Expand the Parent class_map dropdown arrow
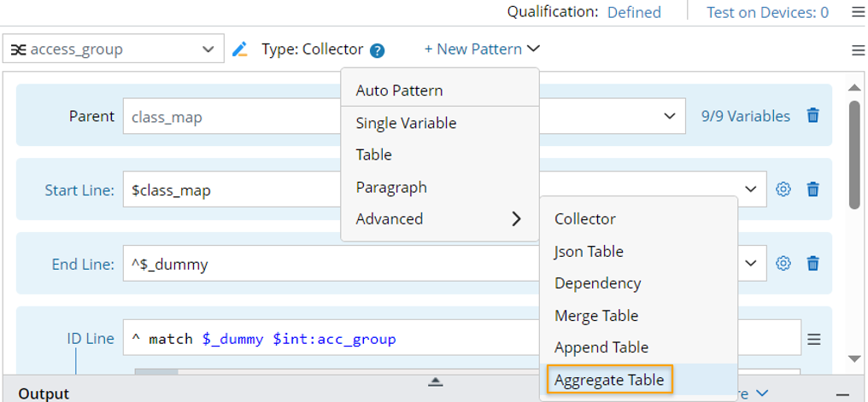Viewport: 868px width, 402px height. pyautogui.click(x=669, y=116)
